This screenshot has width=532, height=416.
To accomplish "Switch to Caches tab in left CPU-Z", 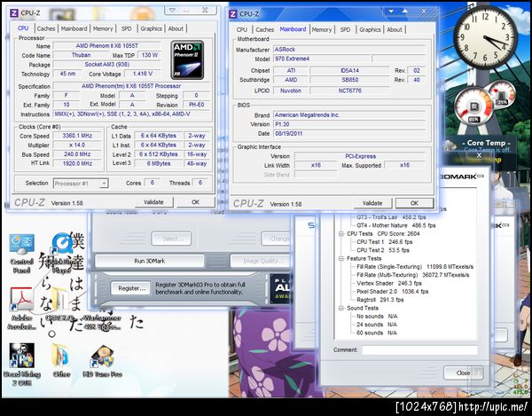I will [x=46, y=29].
